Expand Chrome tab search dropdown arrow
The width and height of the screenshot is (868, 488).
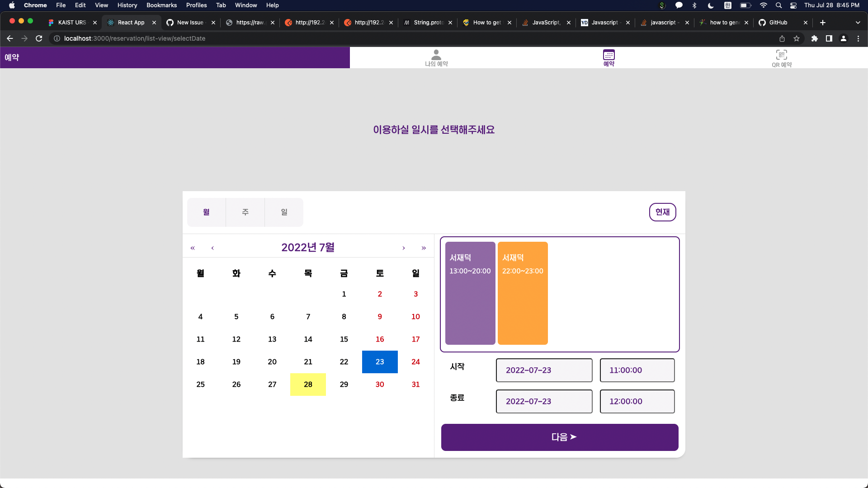[x=858, y=23]
